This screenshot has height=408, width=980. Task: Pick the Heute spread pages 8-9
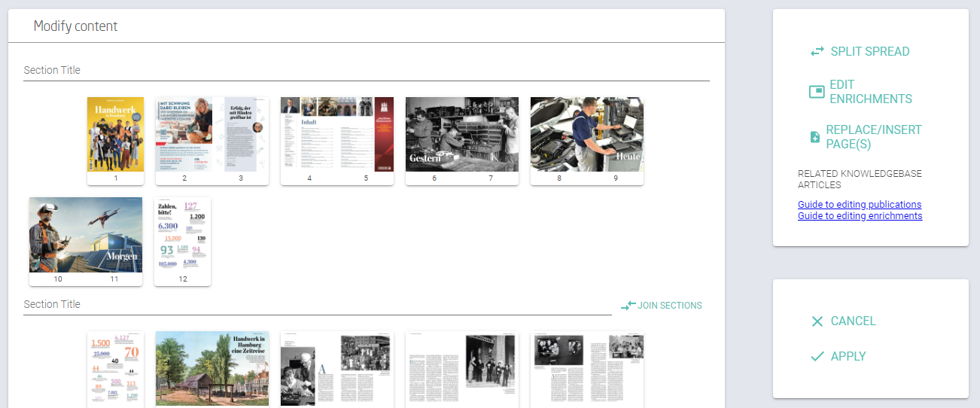[x=586, y=135]
